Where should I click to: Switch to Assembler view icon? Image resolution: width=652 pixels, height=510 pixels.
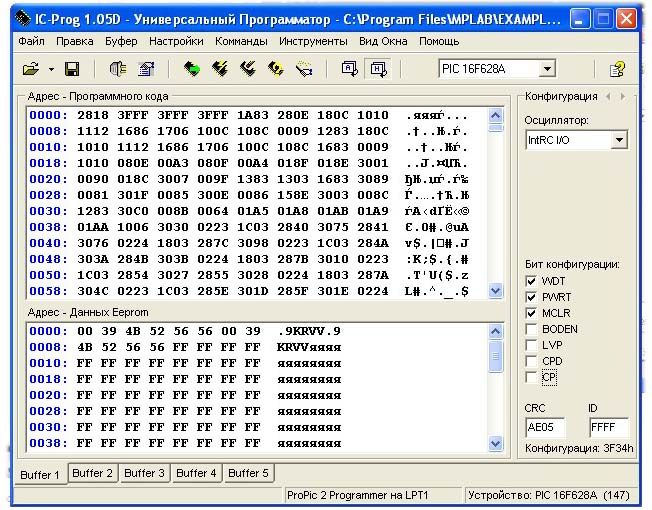[x=349, y=69]
